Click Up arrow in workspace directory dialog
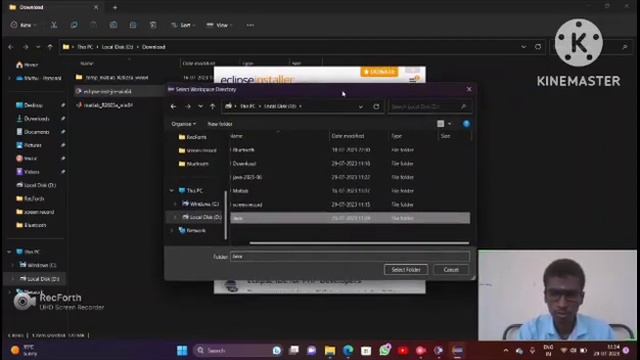Viewport: 640px width, 360px height. click(x=212, y=106)
